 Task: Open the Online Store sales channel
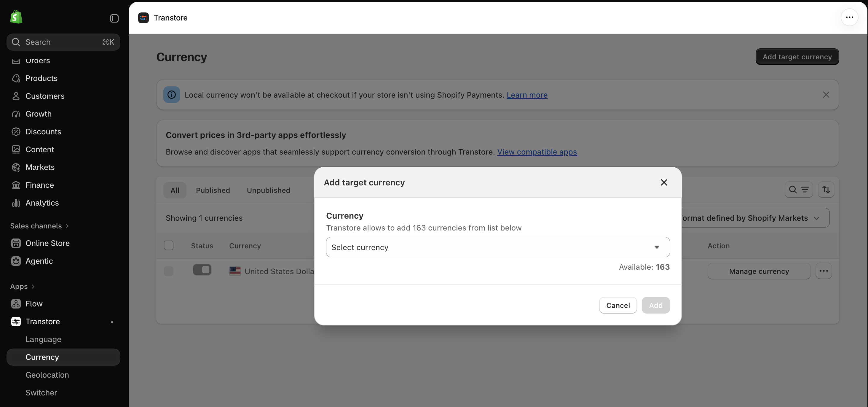[47, 243]
